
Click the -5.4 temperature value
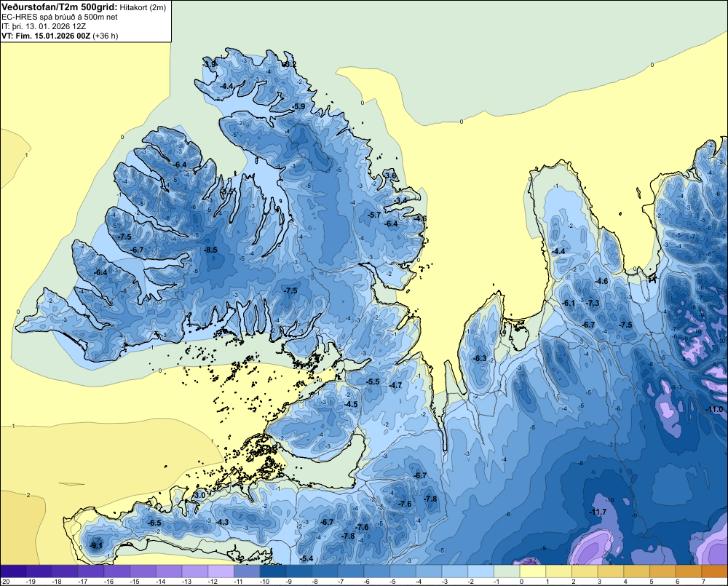point(306,558)
